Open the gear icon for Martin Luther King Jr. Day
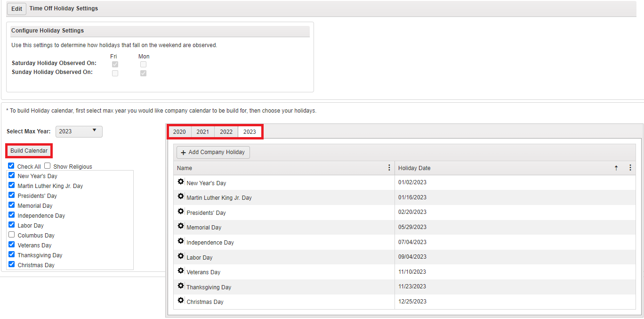This screenshot has height=319, width=644. coord(181,196)
